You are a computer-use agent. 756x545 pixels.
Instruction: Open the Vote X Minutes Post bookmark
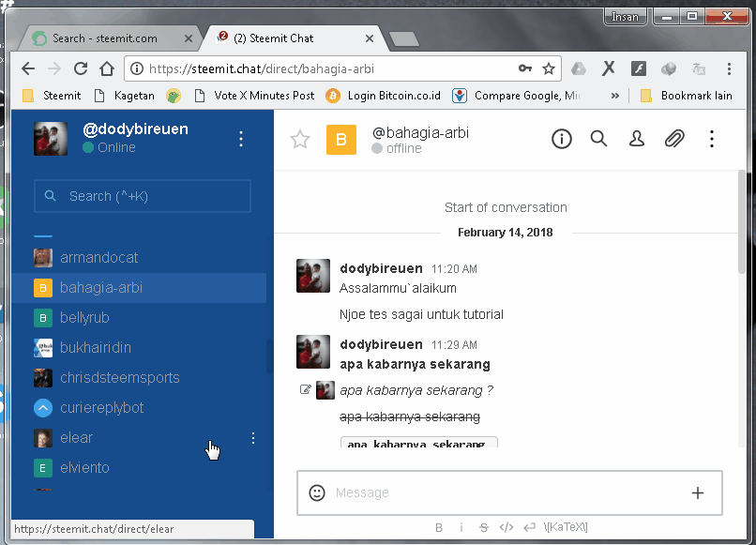(254, 96)
